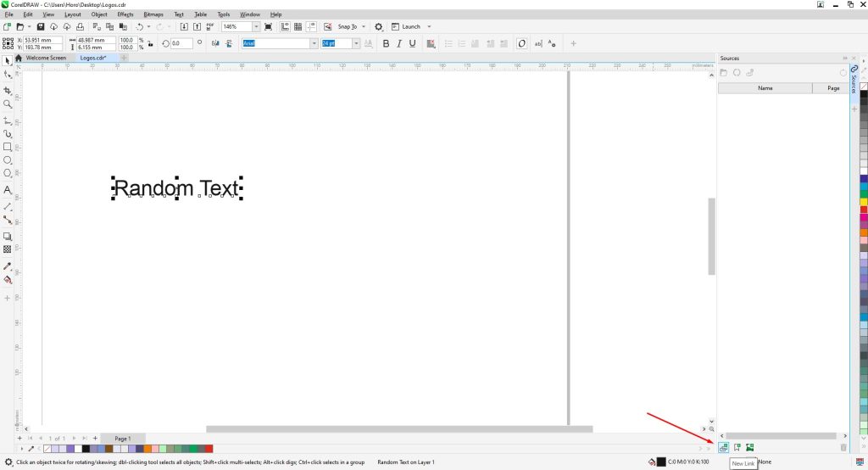868x470 pixels.
Task: Toggle the lock ratio padlock
Action: click(150, 44)
